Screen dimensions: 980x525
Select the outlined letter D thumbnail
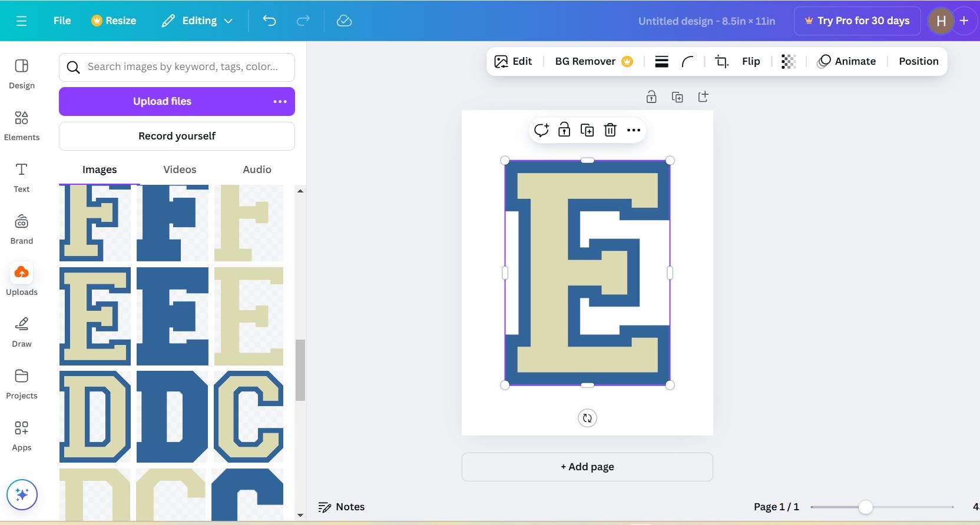click(x=95, y=416)
